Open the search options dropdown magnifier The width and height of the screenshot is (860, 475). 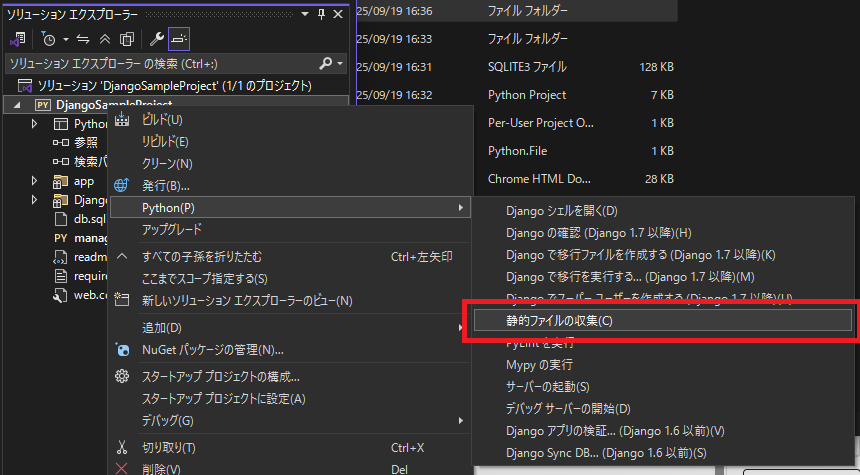tap(328, 63)
